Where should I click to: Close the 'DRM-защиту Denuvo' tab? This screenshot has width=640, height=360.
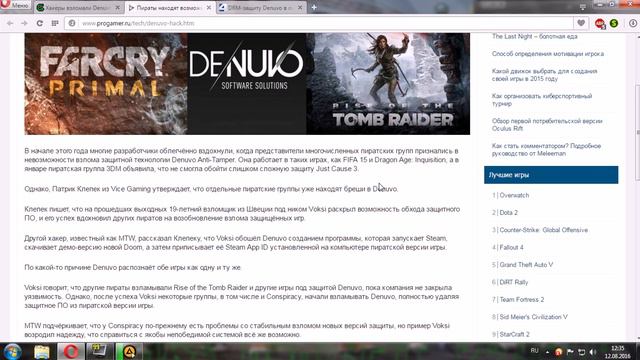[x=300, y=8]
